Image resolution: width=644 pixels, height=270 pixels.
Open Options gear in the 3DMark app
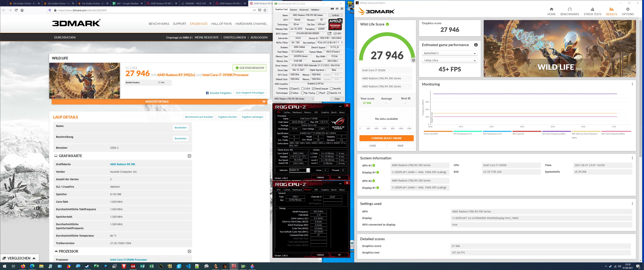(x=628, y=11)
